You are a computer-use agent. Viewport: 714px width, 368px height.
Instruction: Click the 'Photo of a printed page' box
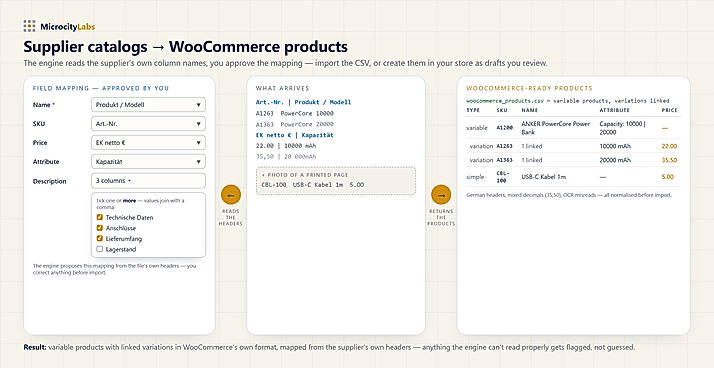tap(336, 181)
